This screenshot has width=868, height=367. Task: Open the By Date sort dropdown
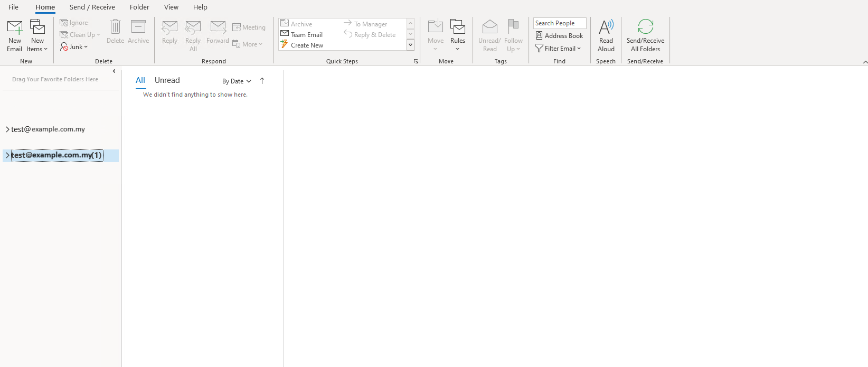(237, 81)
